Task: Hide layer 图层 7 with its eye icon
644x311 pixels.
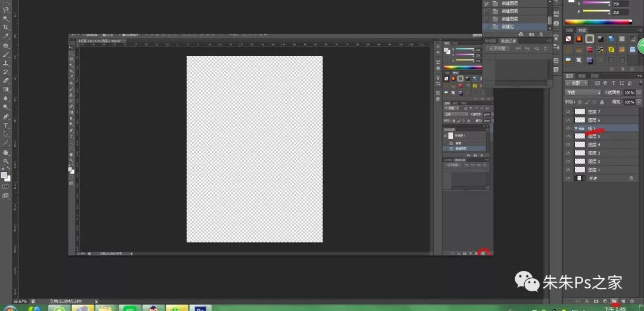Action: coord(568,112)
